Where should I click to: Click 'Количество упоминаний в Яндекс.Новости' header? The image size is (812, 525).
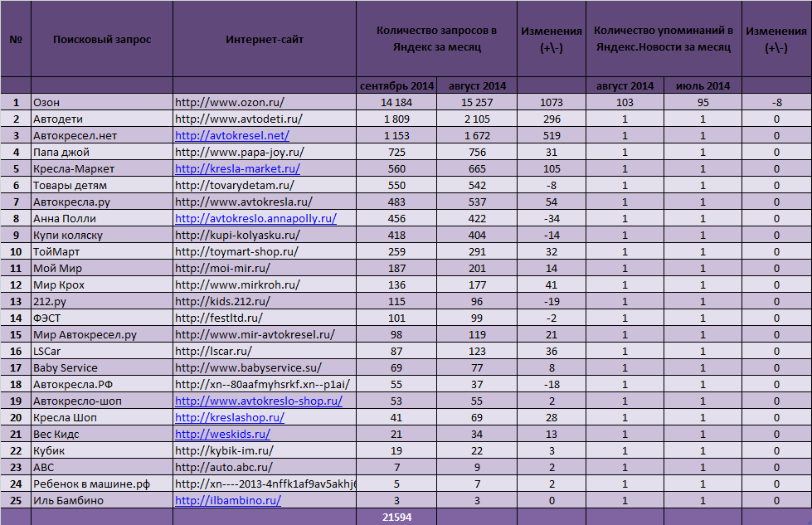tap(664, 39)
